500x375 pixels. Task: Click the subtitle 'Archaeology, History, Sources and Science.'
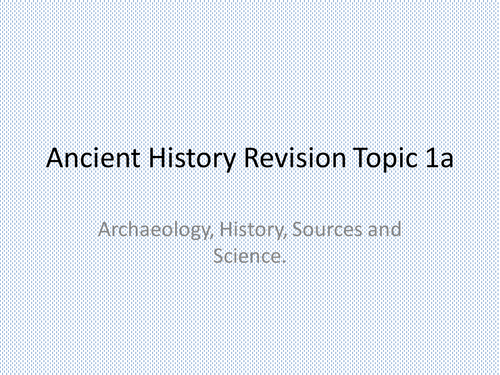coord(250,243)
